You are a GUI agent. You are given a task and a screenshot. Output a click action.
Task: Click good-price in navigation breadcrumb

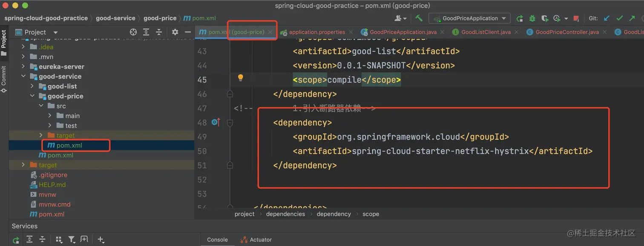coord(160,18)
